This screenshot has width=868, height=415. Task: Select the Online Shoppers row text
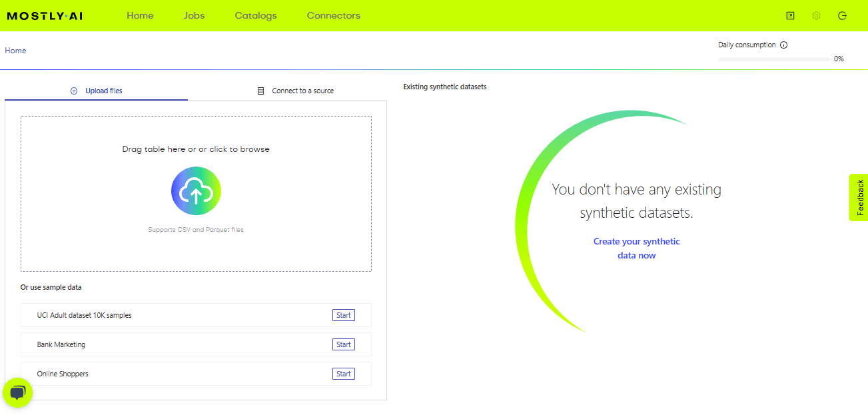click(x=63, y=374)
